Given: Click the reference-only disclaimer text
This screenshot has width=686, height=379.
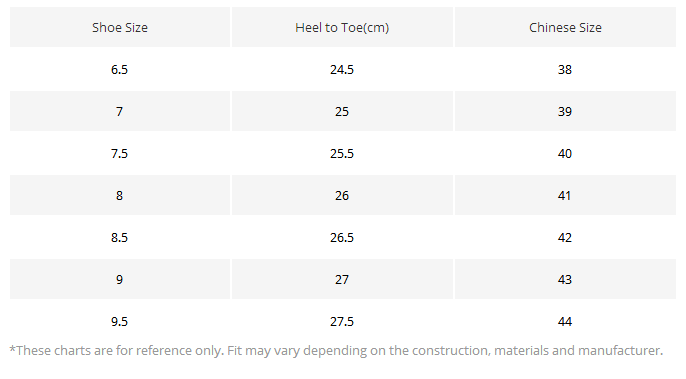Looking at the screenshot, I should pyautogui.click(x=336, y=351).
